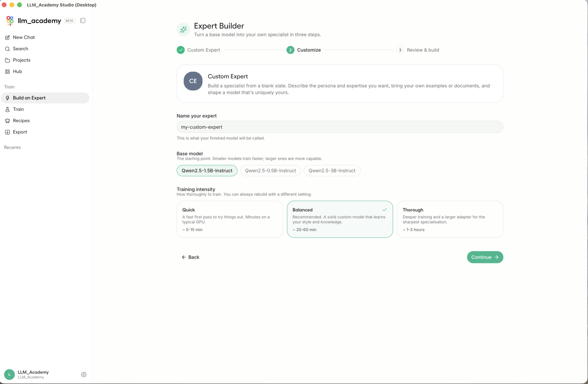The image size is (588, 384).
Task: Click the llm_academy logo icon
Action: pos(10,21)
